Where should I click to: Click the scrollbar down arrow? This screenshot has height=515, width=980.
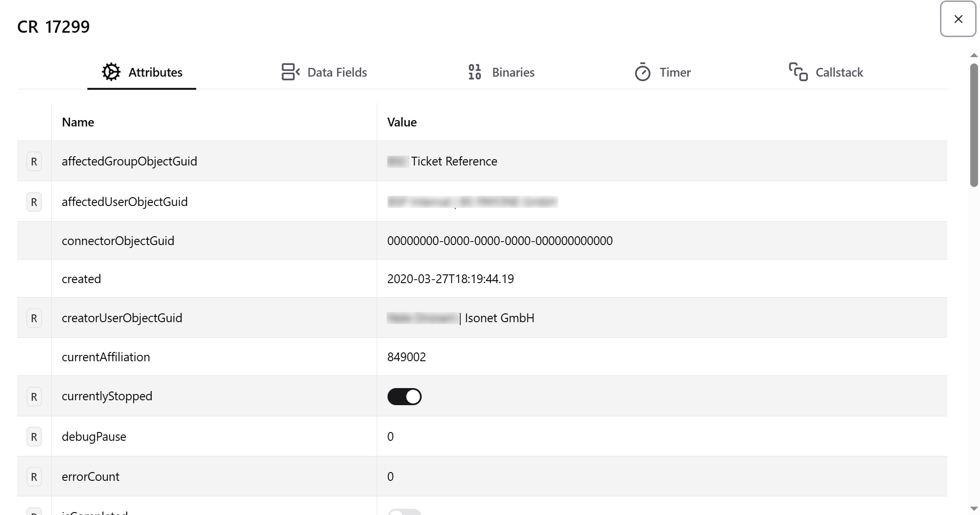pos(974,509)
